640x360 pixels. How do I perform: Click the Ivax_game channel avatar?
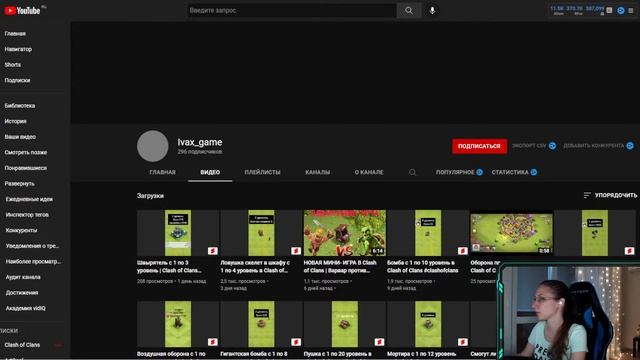coord(153,146)
